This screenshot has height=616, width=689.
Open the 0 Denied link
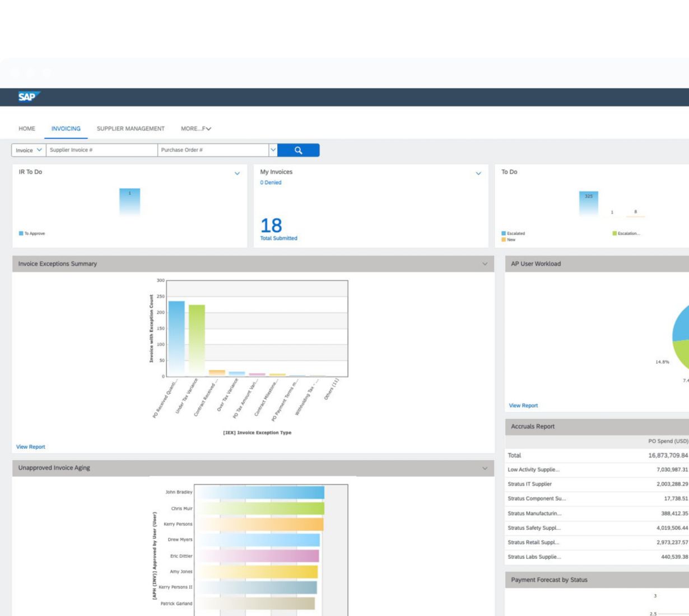tap(271, 183)
